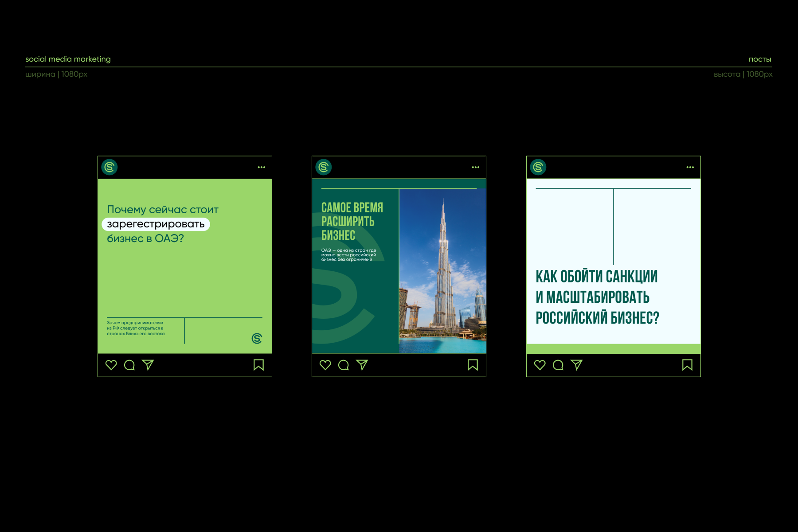
Task: Share the first green post via send icon
Action: point(148,365)
